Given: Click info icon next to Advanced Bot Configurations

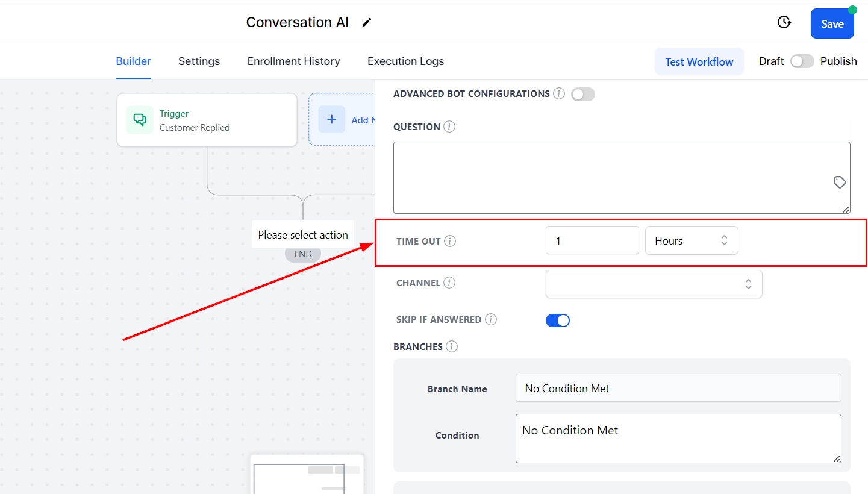Looking at the screenshot, I should (559, 94).
